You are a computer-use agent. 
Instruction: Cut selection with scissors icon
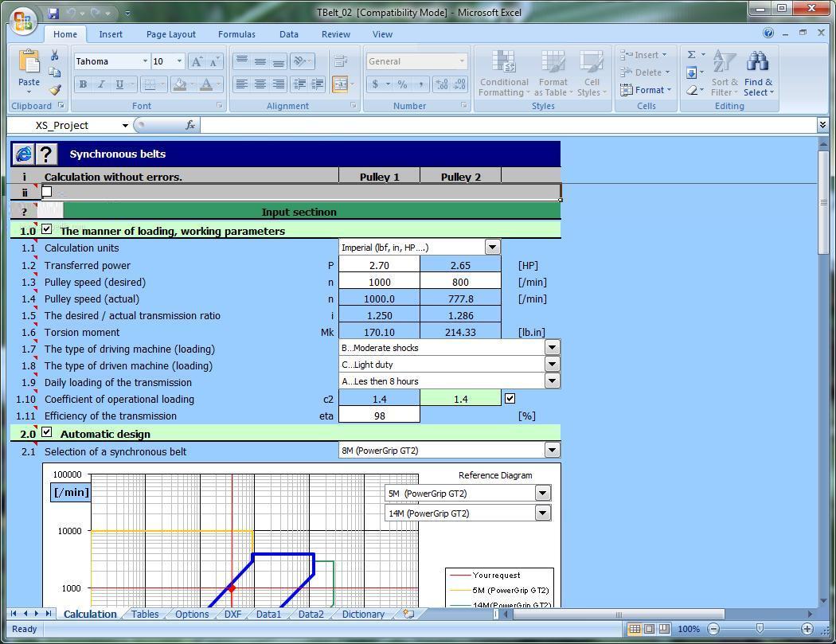(x=54, y=56)
